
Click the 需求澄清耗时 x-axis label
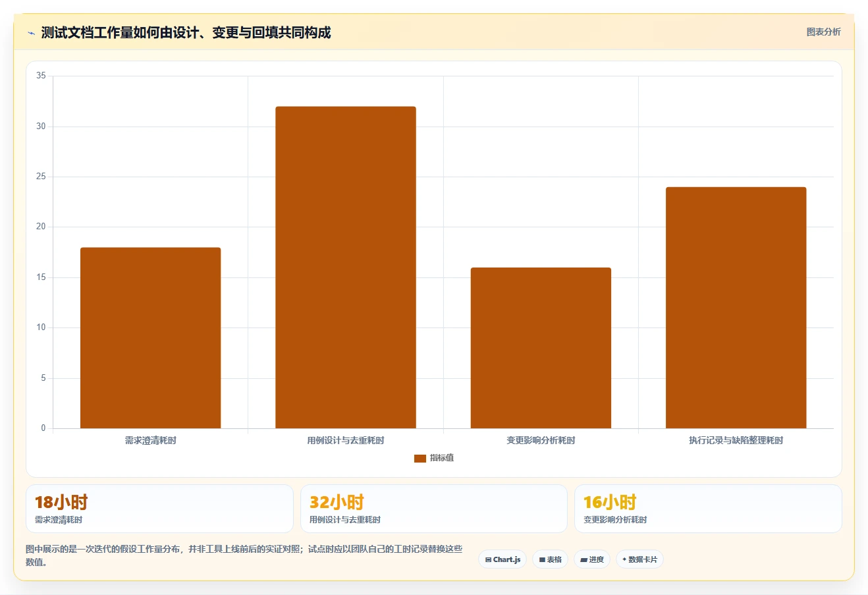pyautogui.click(x=151, y=440)
